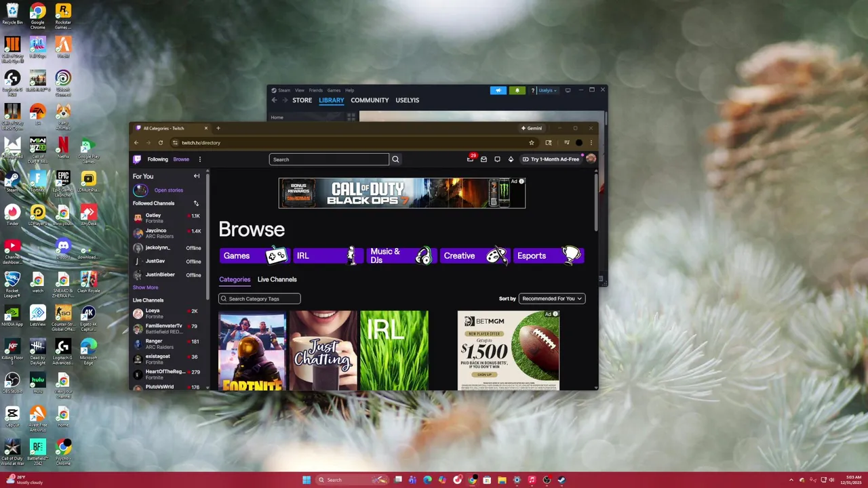Open Twitch notifications inbox with badge 29
The width and height of the screenshot is (868, 488).
(471, 159)
